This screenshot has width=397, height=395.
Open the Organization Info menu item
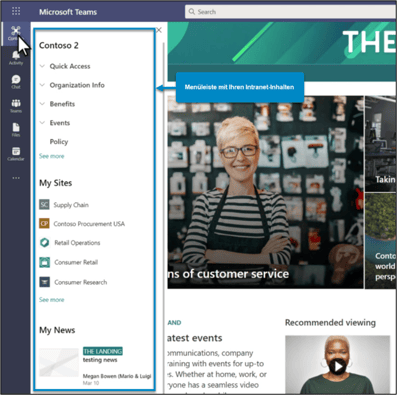(x=77, y=85)
